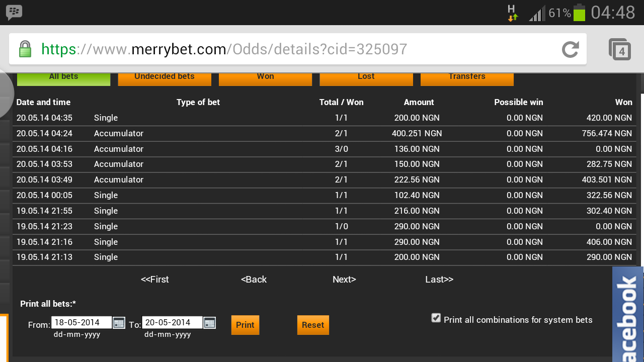
Task: Click the Date and time column header
Action: coord(43,102)
